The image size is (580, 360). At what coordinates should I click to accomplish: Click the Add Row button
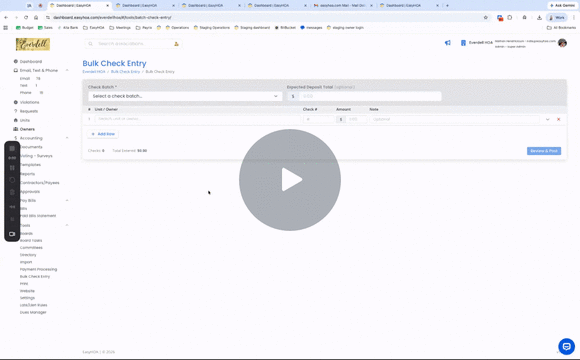tap(103, 134)
